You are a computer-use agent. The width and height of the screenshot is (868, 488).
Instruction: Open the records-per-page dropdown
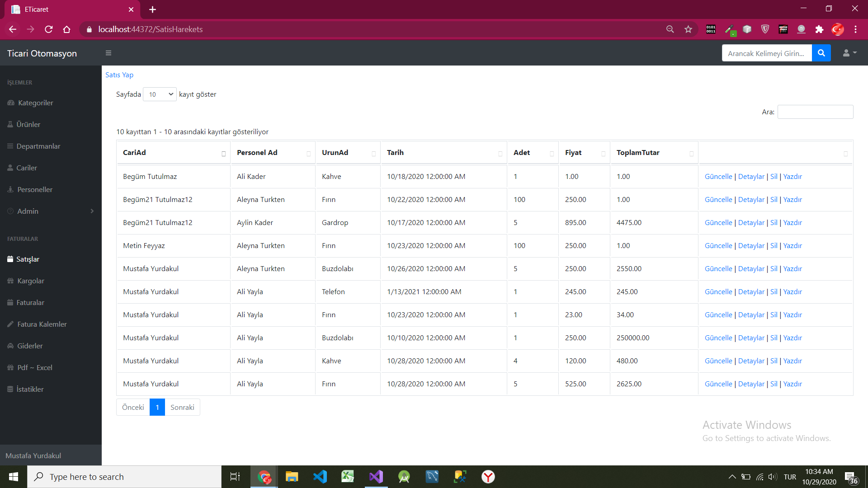pos(159,94)
